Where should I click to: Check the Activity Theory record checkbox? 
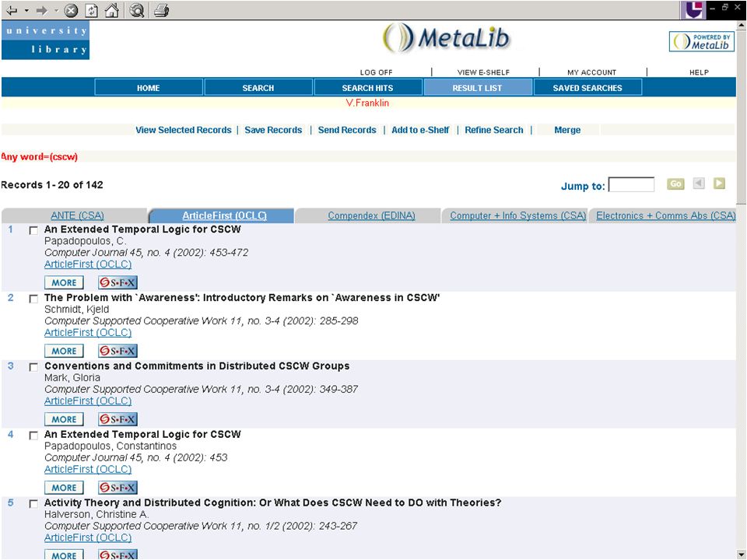[33, 504]
